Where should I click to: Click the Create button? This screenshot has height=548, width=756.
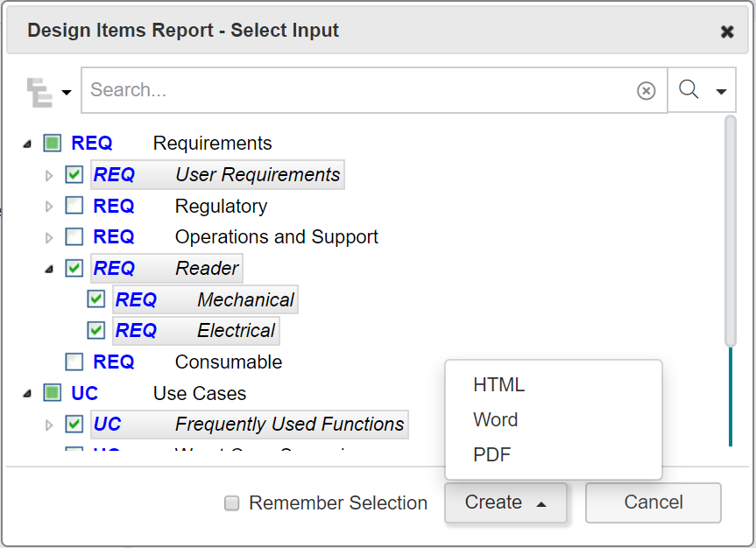[505, 502]
